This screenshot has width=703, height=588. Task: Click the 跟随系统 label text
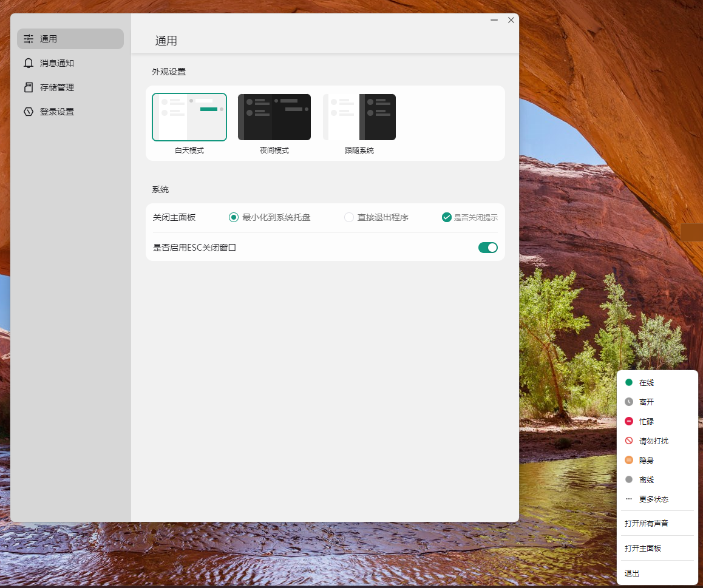click(x=359, y=150)
